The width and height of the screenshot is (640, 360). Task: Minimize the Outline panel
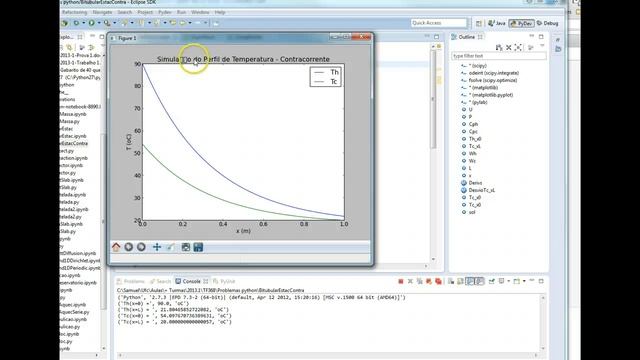pyautogui.click(x=531, y=37)
